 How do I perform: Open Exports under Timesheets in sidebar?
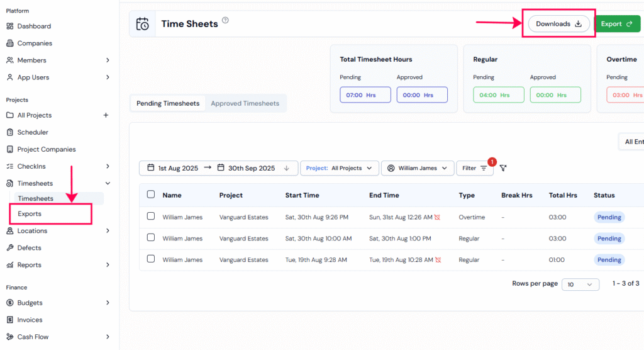pos(30,214)
